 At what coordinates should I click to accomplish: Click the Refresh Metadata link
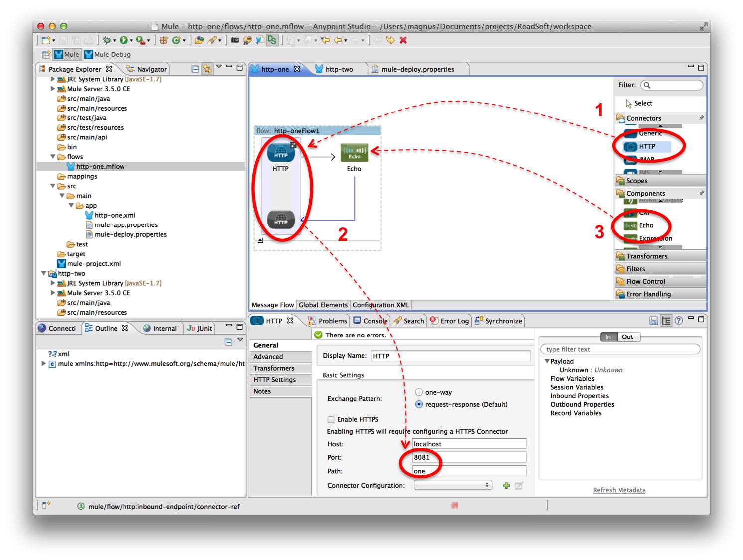click(619, 490)
